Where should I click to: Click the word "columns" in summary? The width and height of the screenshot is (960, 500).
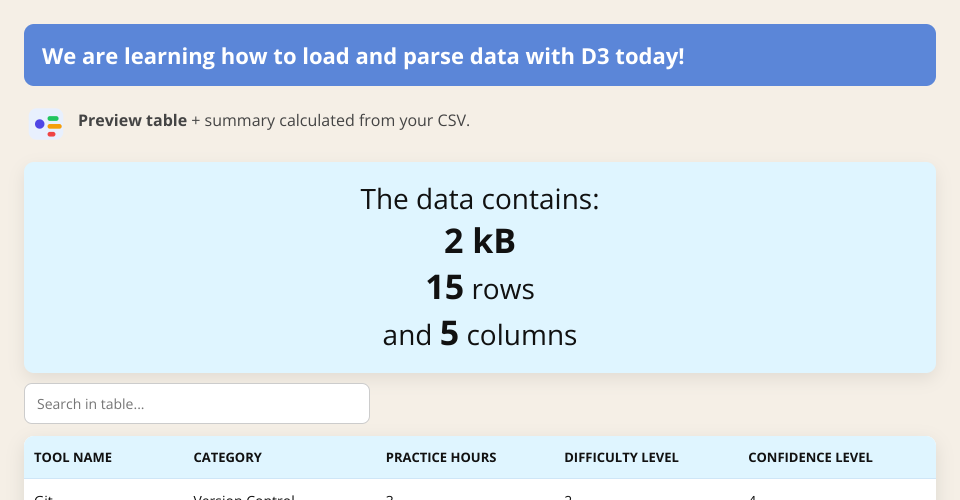coord(523,335)
